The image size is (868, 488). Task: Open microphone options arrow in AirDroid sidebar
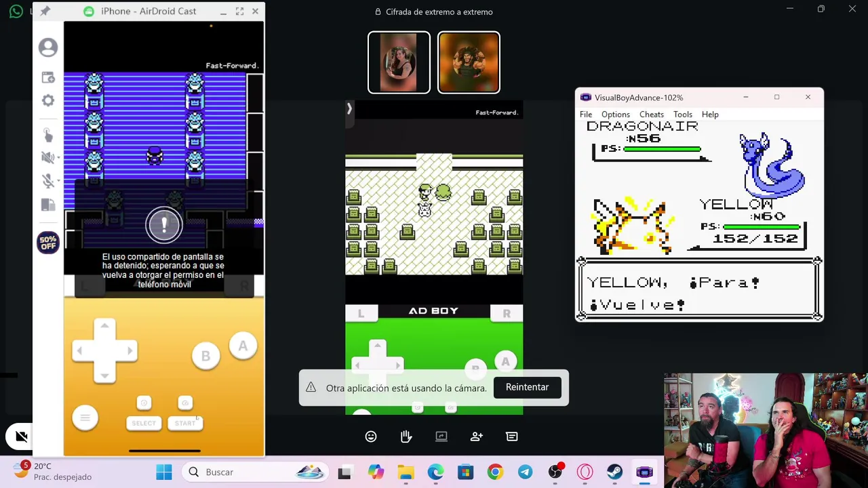pyautogui.click(x=58, y=182)
